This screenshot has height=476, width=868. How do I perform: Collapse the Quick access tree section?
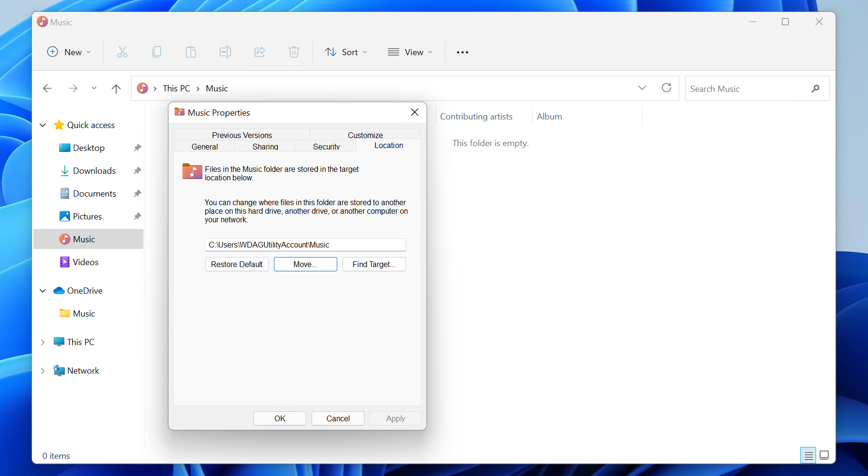point(43,125)
